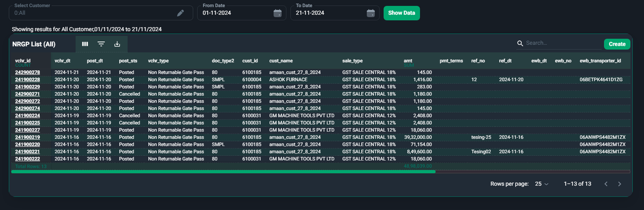
Task: Sort by ewb_no column header
Action: coord(563,61)
